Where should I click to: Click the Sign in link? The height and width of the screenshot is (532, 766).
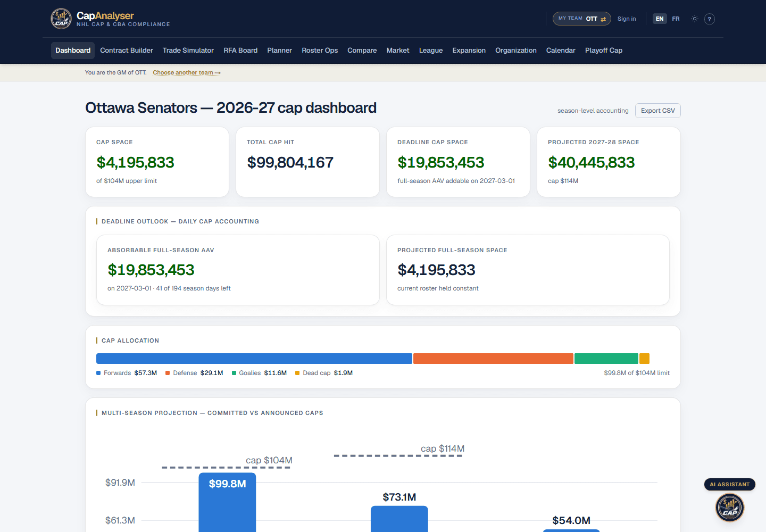627,19
